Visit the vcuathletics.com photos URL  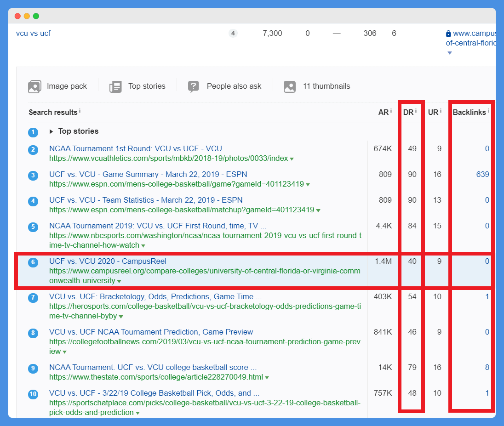(168, 158)
